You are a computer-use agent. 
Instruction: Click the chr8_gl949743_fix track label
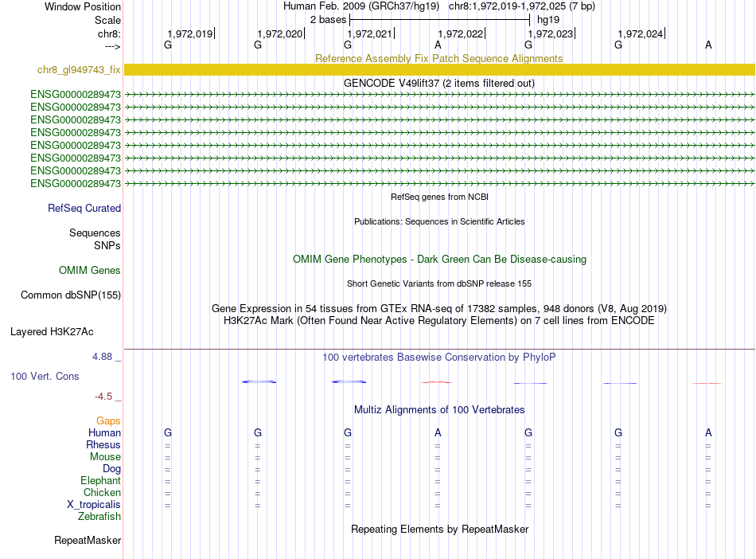pos(79,70)
